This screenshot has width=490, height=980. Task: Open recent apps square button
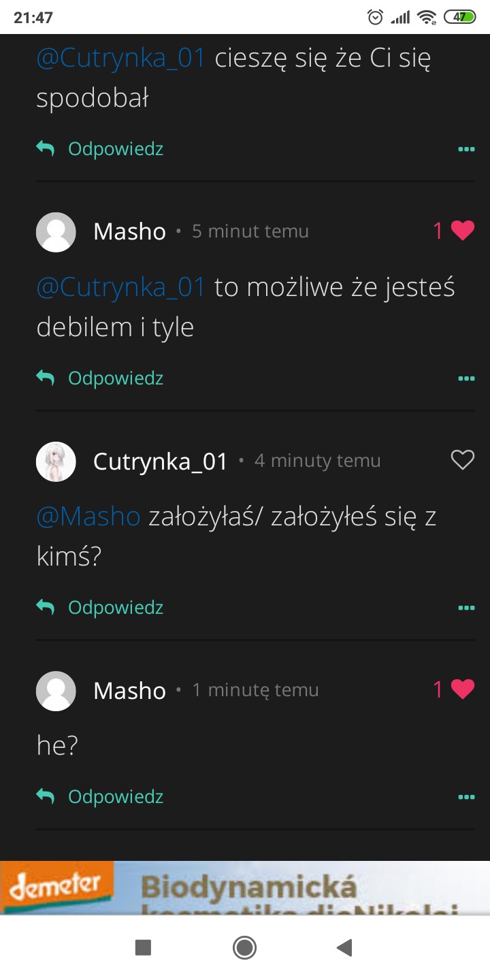point(143,947)
